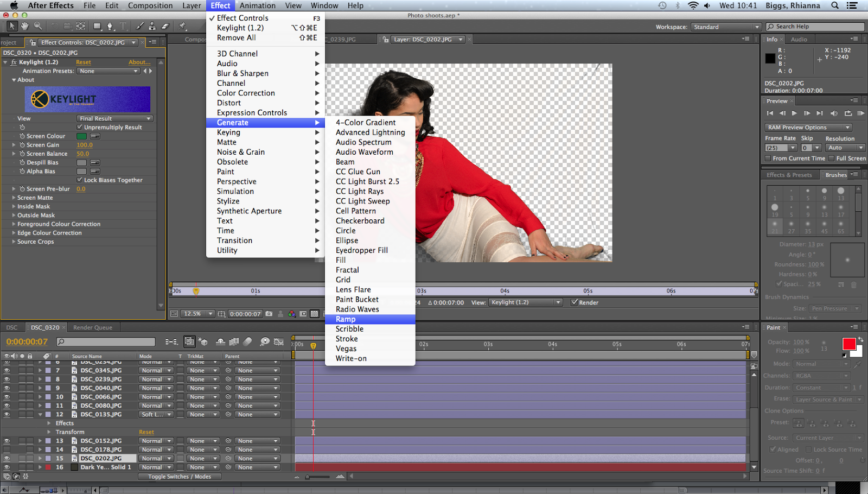Toggle visibility of layer DSC_0152.JPG
Screen dimensions: 868x494
coord(7,441)
